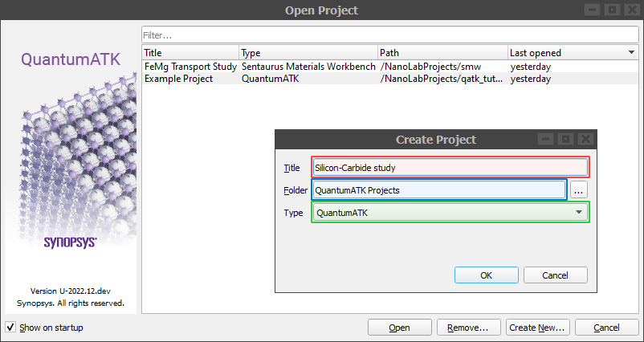Toggle the Show on startup checkbox
644x342 pixels.
10,328
